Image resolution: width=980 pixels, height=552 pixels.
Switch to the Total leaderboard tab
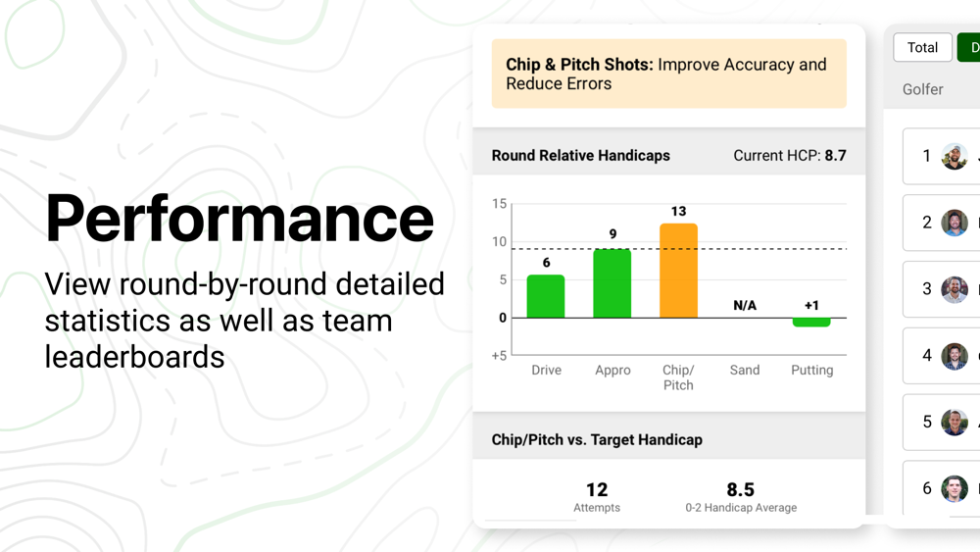pos(922,47)
